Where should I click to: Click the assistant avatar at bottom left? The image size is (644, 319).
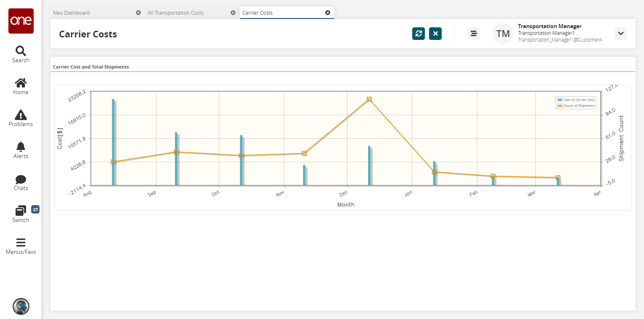[x=21, y=306]
